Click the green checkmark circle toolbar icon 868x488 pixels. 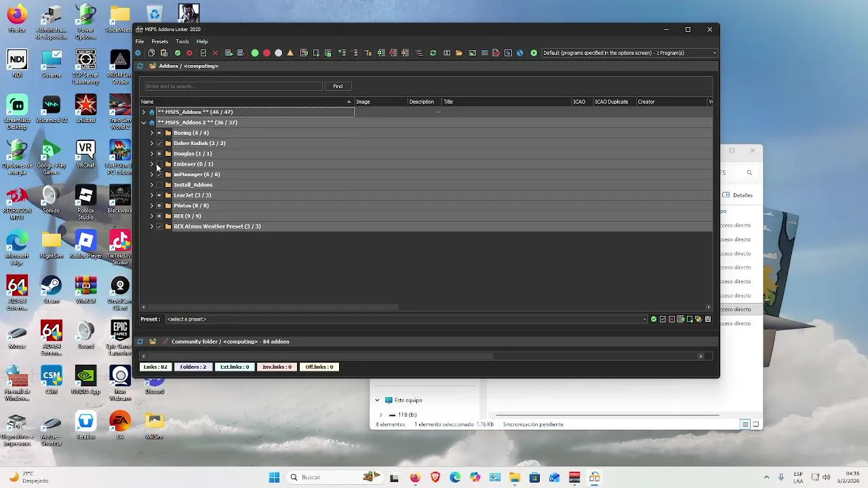tap(177, 53)
